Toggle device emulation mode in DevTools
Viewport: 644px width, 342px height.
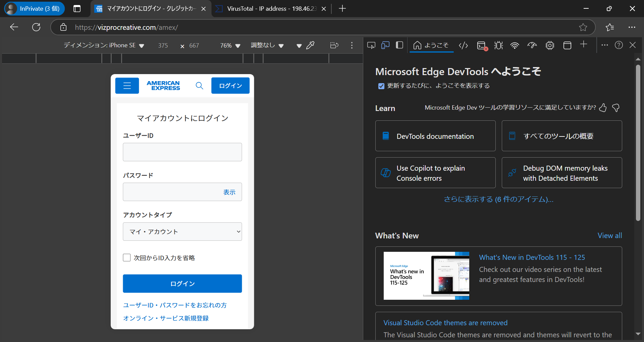coord(385,45)
